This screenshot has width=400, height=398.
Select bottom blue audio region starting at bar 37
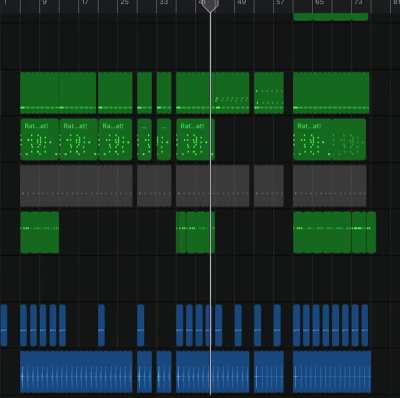[213, 372]
